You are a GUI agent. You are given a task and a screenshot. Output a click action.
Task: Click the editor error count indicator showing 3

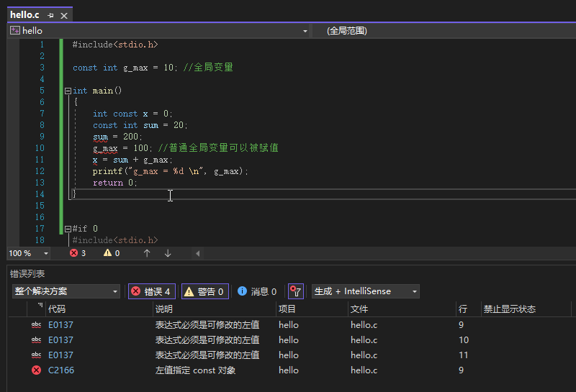pyautogui.click(x=78, y=253)
